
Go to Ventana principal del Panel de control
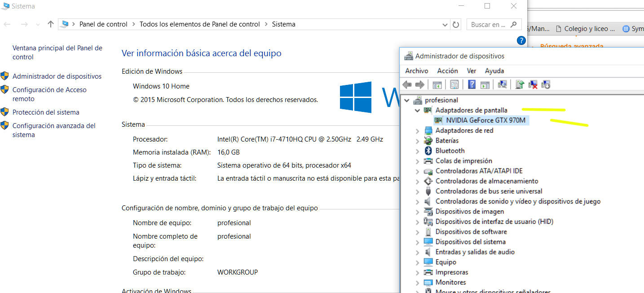pyautogui.click(x=57, y=53)
